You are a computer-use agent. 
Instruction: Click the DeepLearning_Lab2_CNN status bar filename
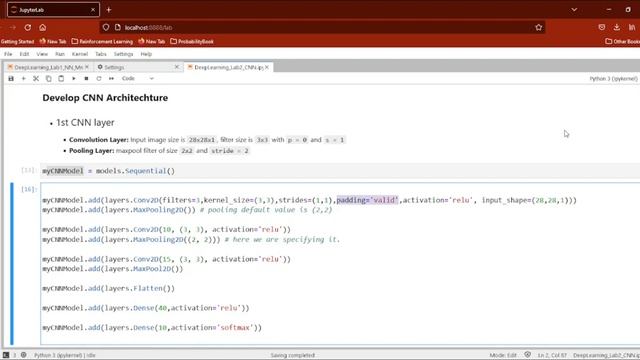[606, 355]
